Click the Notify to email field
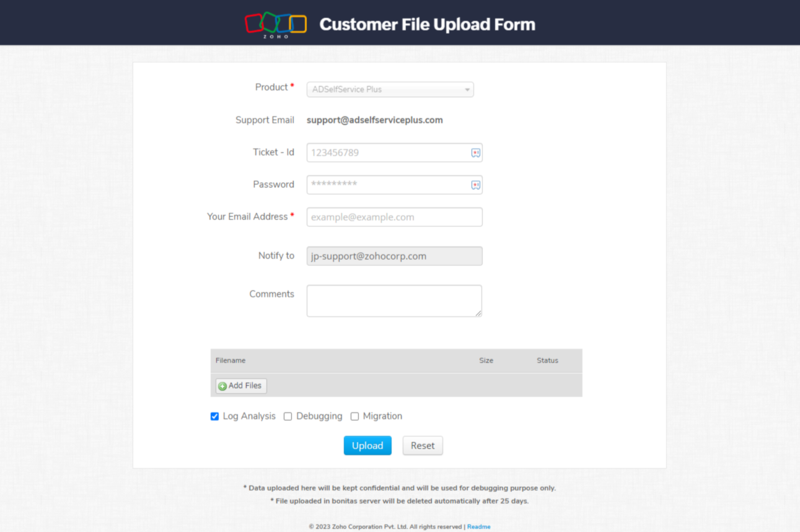 (394, 256)
